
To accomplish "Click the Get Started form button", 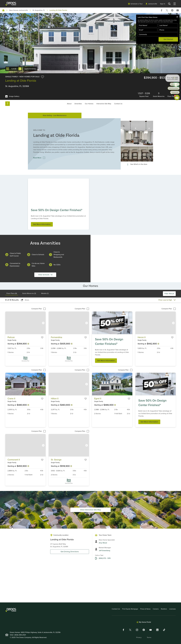I will pos(168,39).
